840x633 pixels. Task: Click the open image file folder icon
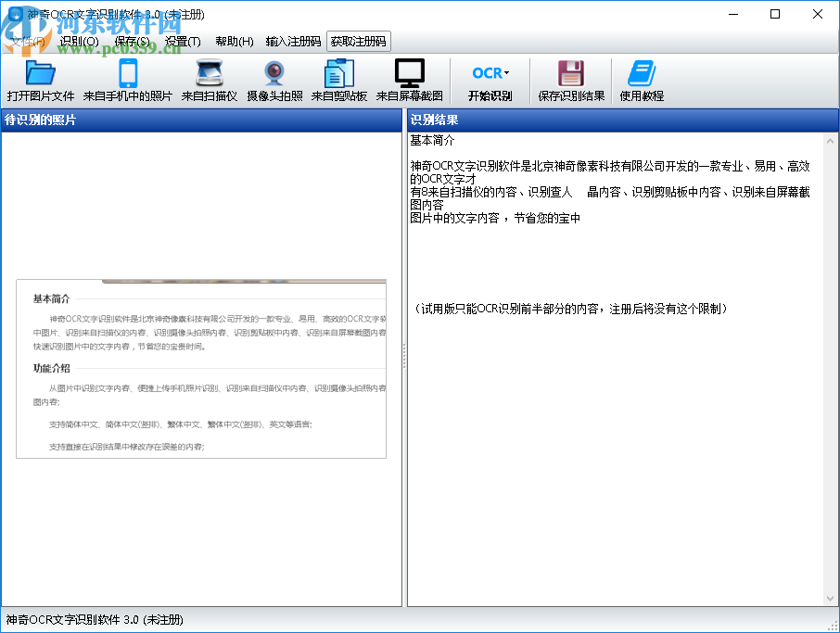[x=40, y=73]
